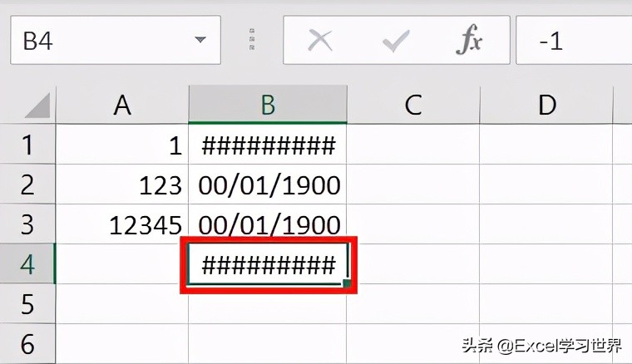The height and width of the screenshot is (364, 632).
Task: Select the row 4 header
Action: (27, 263)
